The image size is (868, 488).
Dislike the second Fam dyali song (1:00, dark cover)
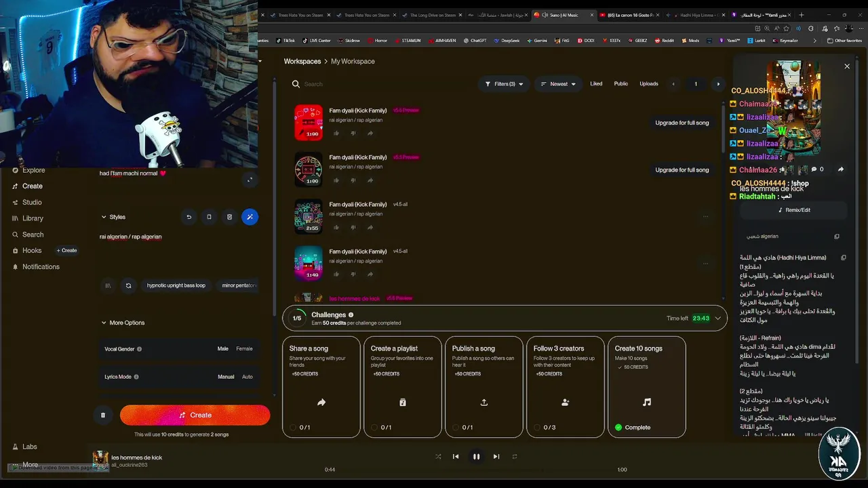click(353, 180)
